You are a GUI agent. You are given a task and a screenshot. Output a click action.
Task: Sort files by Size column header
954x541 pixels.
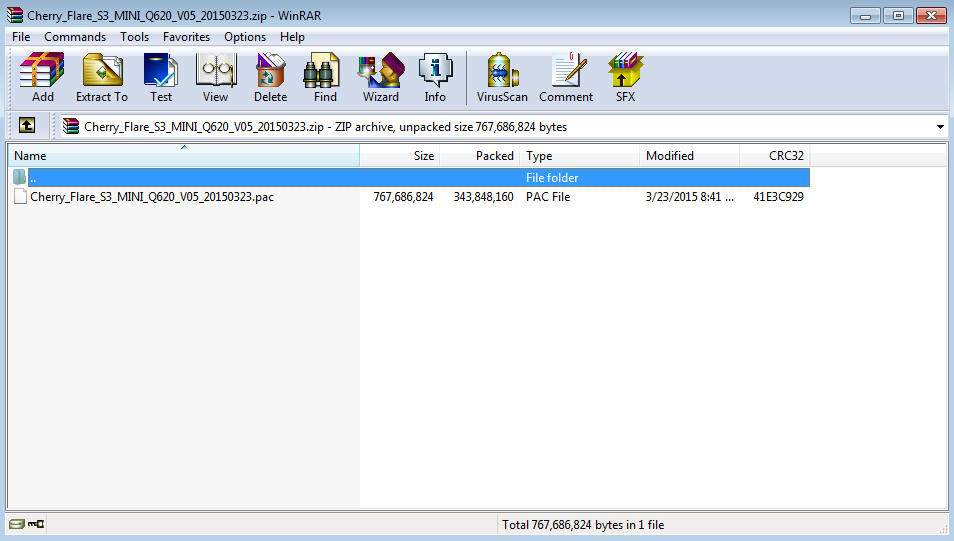400,156
